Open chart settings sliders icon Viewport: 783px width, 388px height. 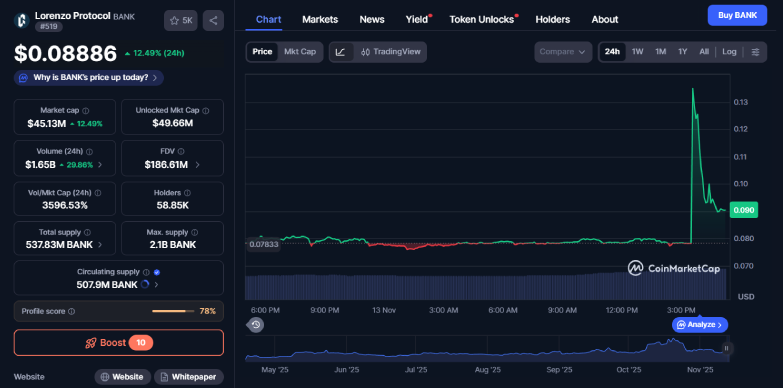756,52
